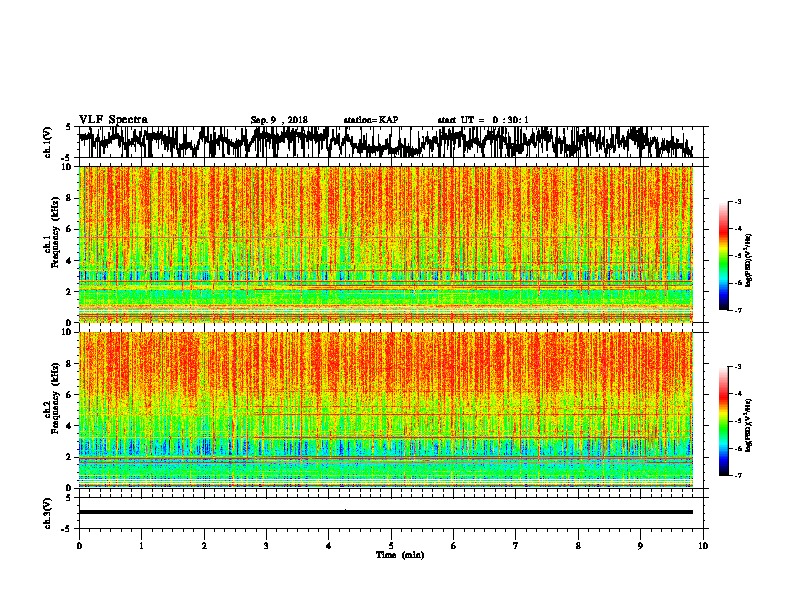Image resolution: width=792 pixels, height=612 pixels.
Task: Click the "5" tick label on ch.1(V) axis
Action: [x=68, y=127]
